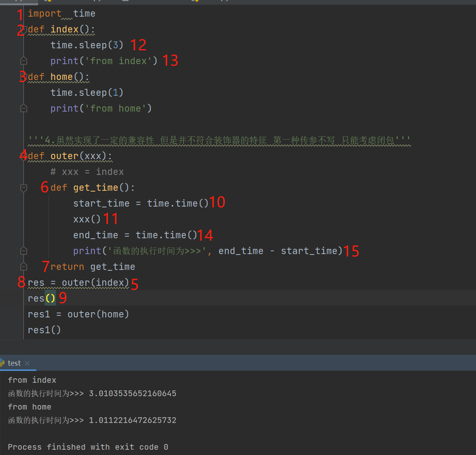Viewport: 476px width, 455px height.
Task: Click fold end marker beside 'return get_time'
Action: (x=24, y=267)
